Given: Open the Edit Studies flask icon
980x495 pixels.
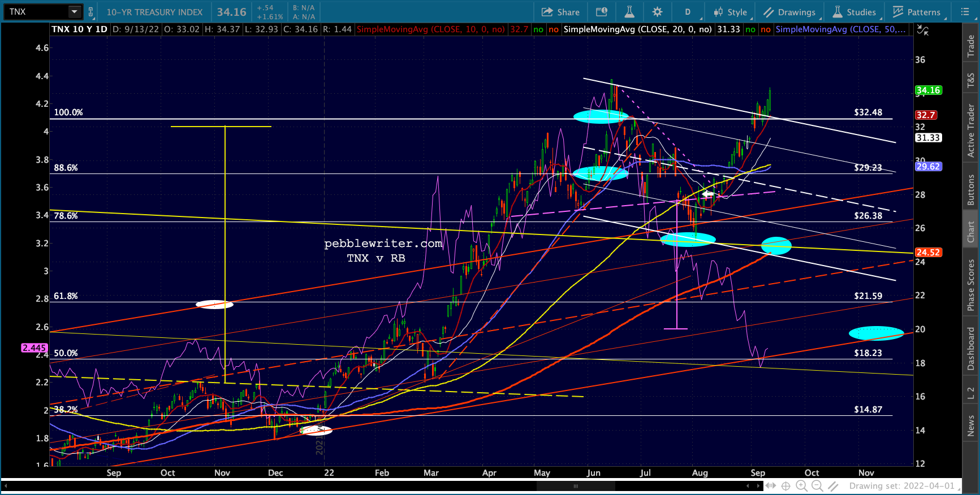Looking at the screenshot, I should click(x=629, y=12).
